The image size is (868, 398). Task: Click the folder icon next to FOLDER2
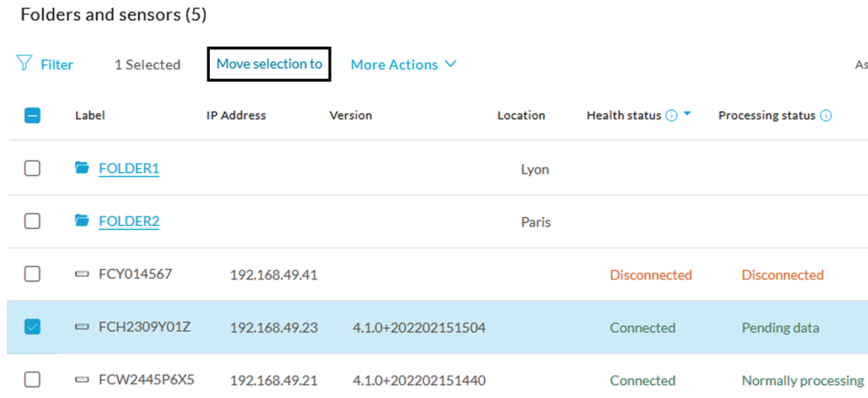point(83,221)
